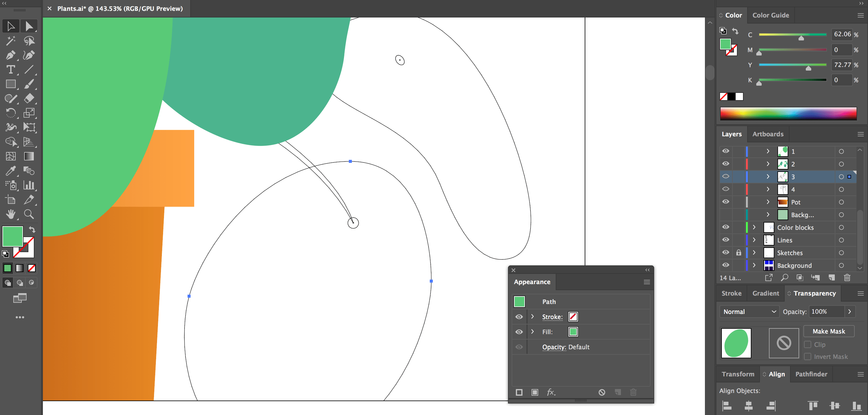Toggle Fill visibility in Appearance panel
This screenshot has width=868, height=415.
(x=519, y=332)
